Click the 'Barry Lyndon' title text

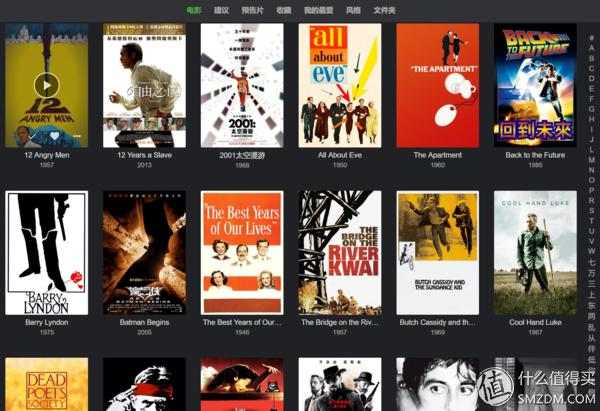pos(47,322)
